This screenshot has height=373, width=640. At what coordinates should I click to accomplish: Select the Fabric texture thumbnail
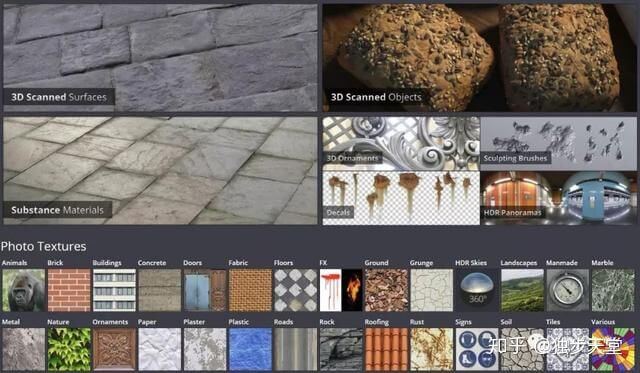pos(250,290)
